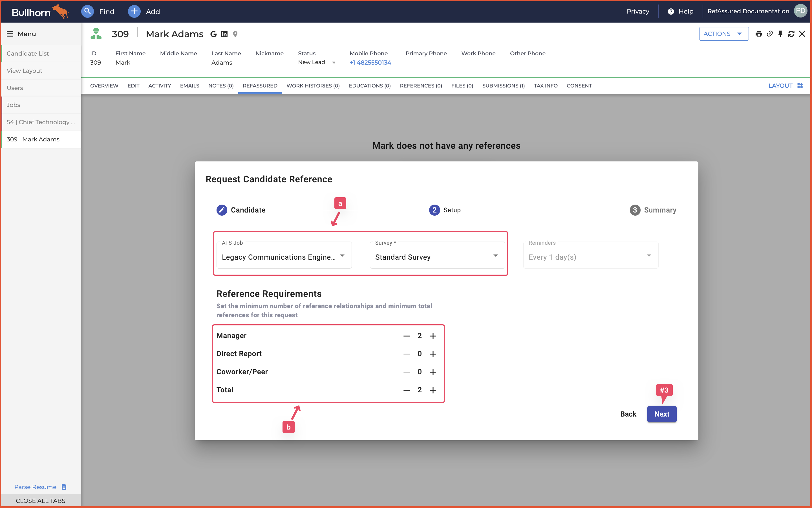Open SUBMISSIONS (1) tab

pos(503,86)
